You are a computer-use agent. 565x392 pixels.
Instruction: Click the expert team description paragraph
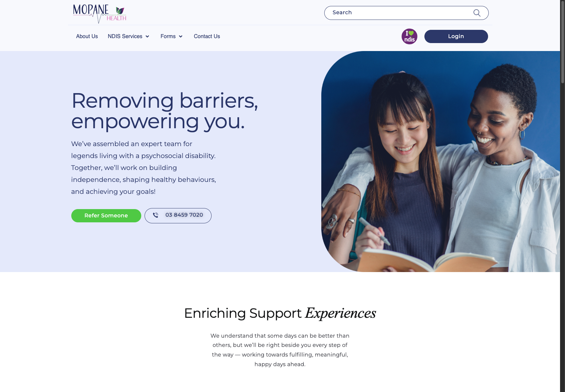(x=144, y=168)
